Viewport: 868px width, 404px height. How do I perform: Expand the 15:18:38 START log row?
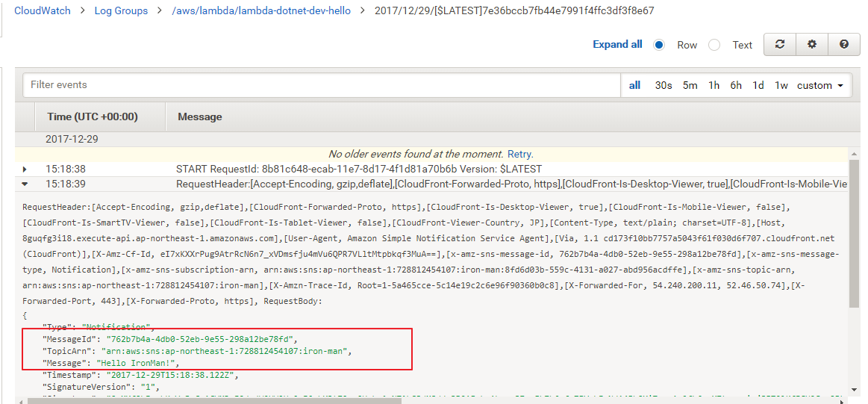[x=25, y=170]
